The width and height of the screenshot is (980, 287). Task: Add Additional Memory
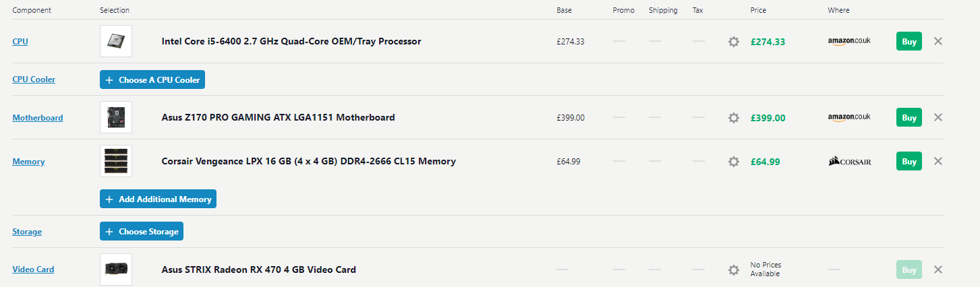pos(158,199)
